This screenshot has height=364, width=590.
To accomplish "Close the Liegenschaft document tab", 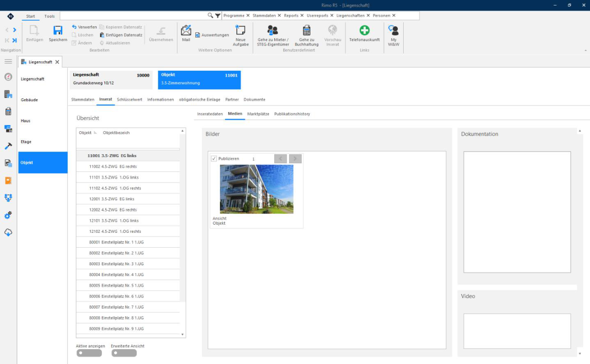I will pyautogui.click(x=57, y=62).
